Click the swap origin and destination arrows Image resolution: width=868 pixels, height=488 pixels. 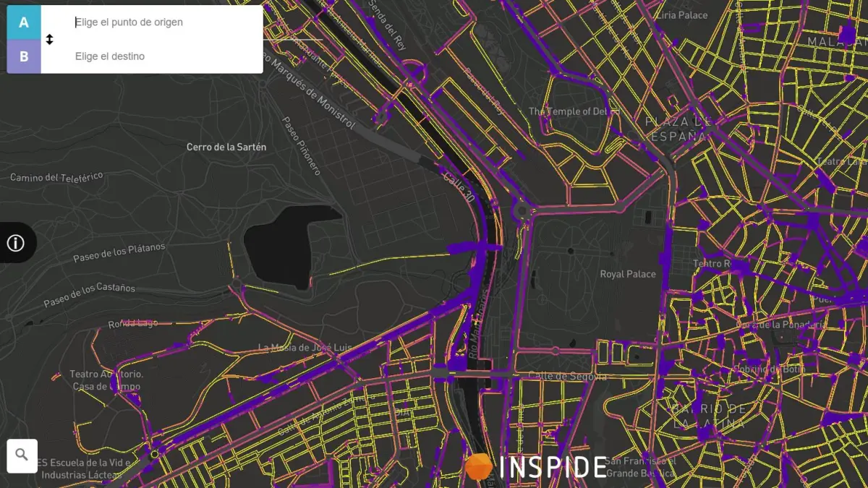tap(49, 40)
